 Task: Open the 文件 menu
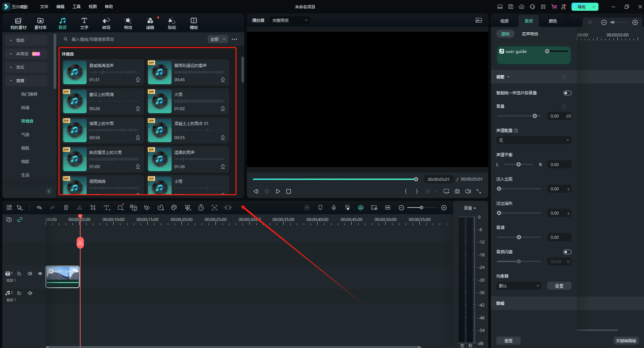point(44,7)
